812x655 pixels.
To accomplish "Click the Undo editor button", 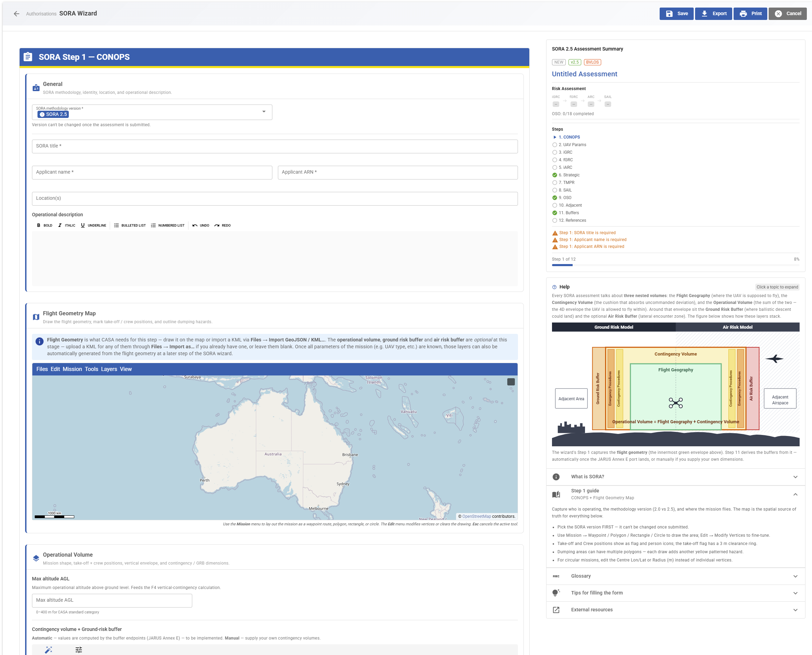I will (201, 225).
